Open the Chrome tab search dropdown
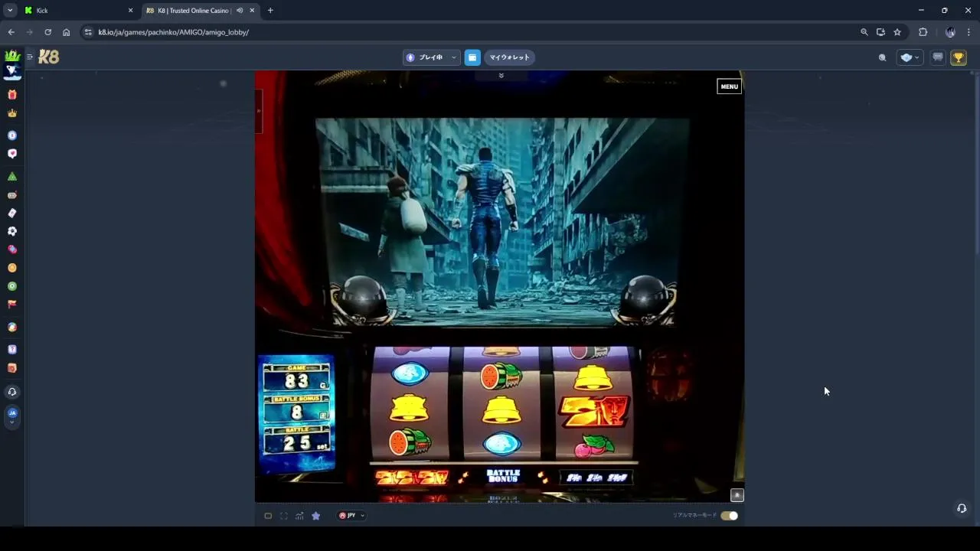The height and width of the screenshot is (551, 980). (10, 11)
